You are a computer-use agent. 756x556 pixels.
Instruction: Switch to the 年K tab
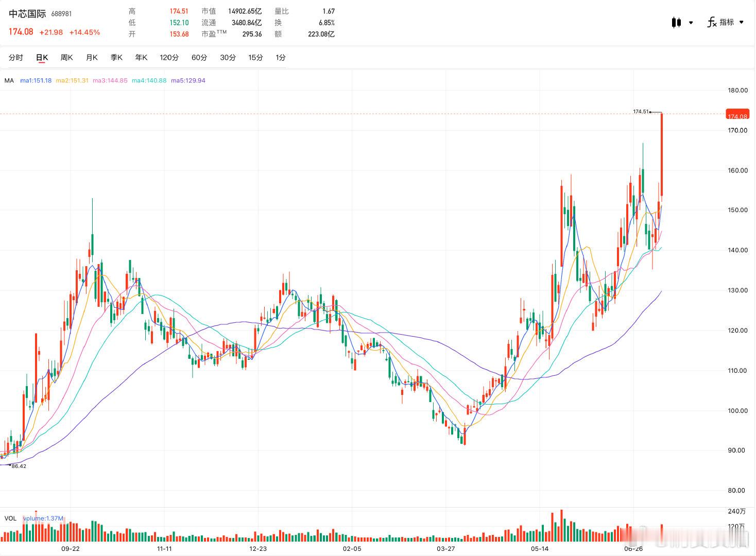pos(141,58)
